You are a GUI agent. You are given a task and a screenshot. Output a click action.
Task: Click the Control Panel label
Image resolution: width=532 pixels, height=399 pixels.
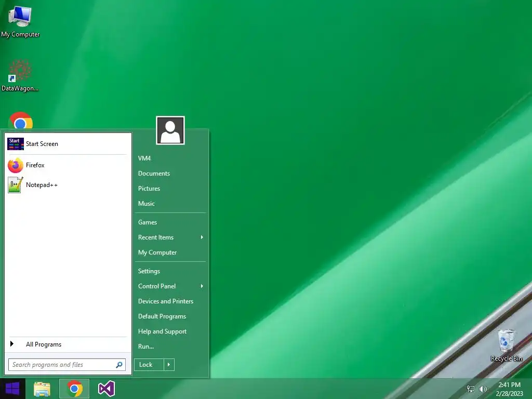[x=157, y=286]
